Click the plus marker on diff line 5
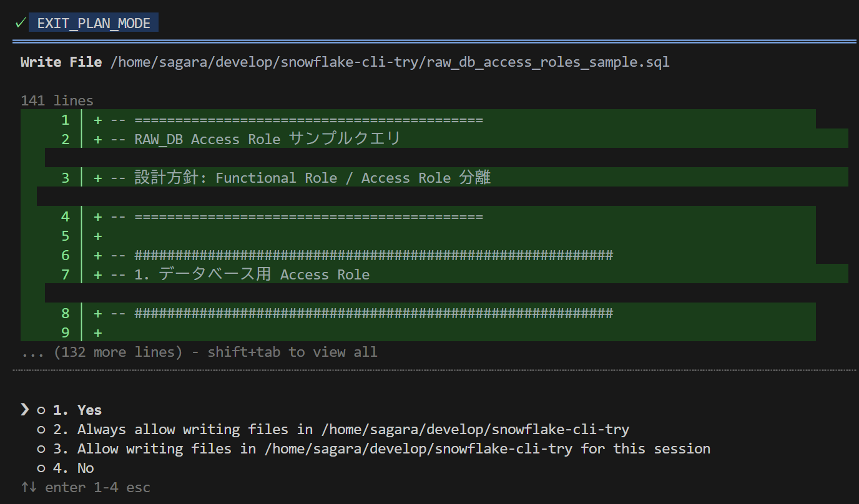The image size is (859, 504). coord(98,236)
